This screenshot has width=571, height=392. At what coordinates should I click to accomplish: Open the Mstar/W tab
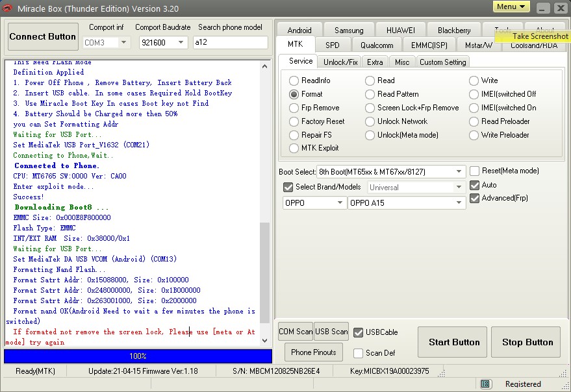(x=479, y=45)
